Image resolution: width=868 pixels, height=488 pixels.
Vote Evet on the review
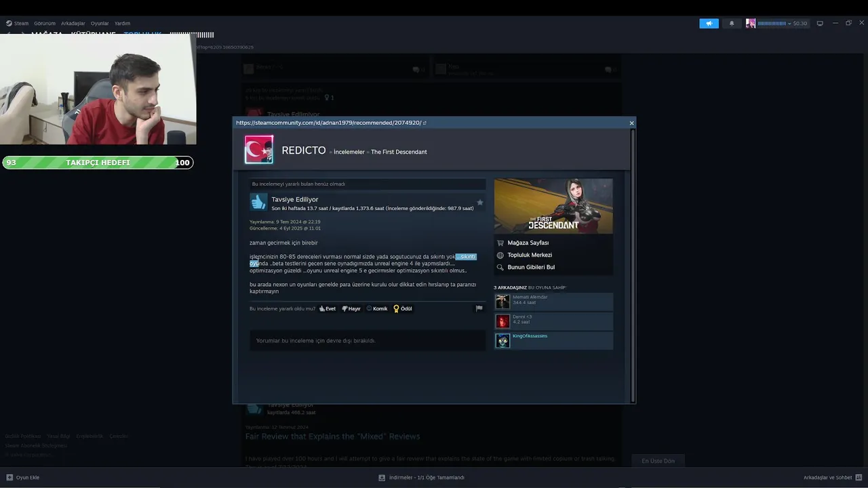click(328, 308)
